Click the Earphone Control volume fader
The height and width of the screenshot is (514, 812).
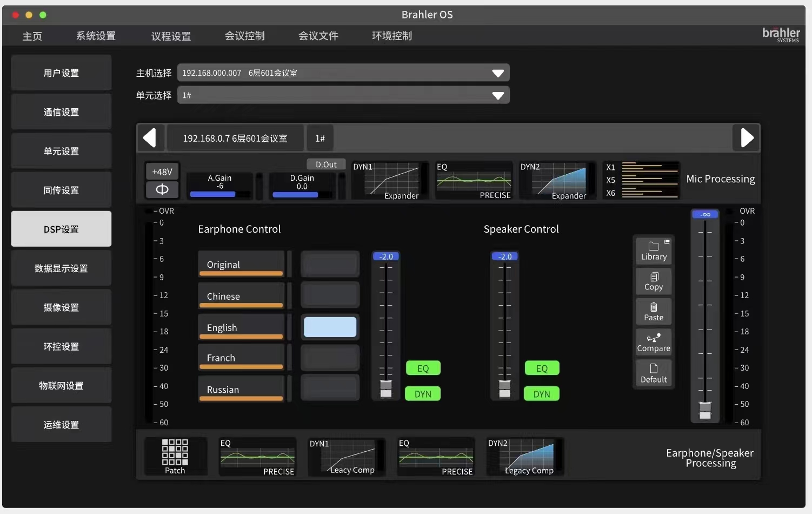pos(386,388)
